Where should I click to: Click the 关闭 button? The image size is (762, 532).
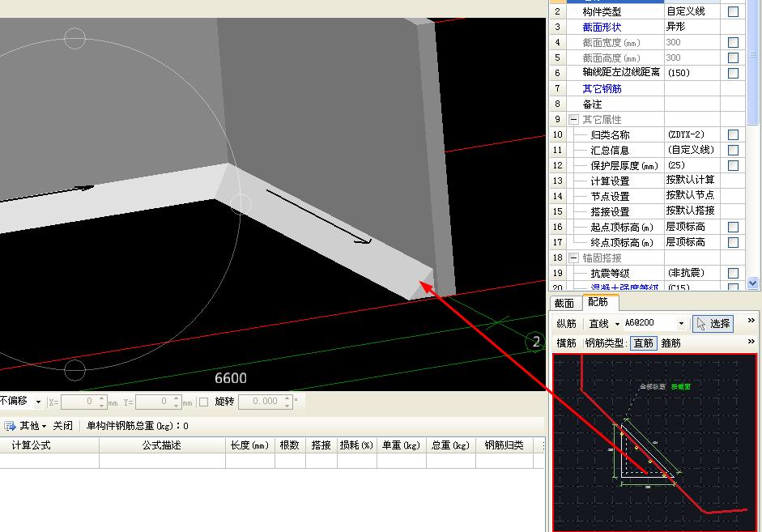[62, 425]
